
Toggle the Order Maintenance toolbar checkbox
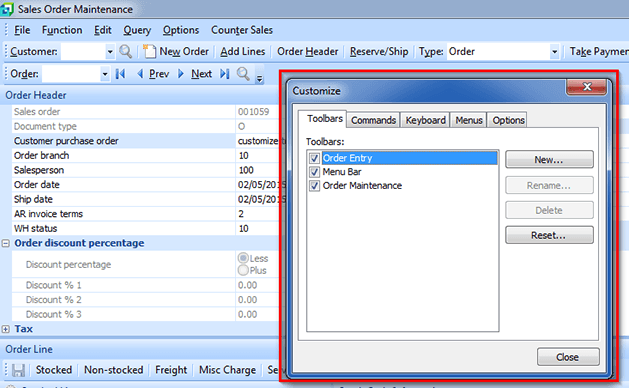(x=314, y=186)
